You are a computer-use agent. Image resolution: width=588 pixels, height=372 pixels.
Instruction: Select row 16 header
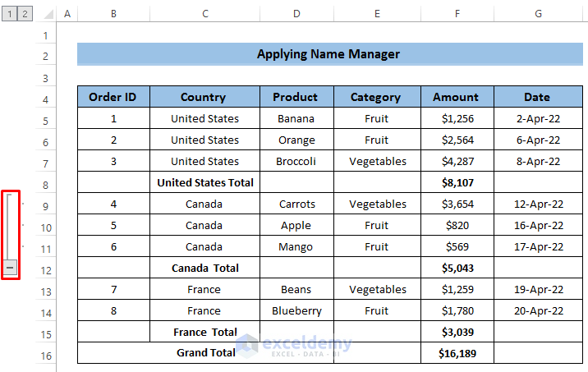point(46,356)
